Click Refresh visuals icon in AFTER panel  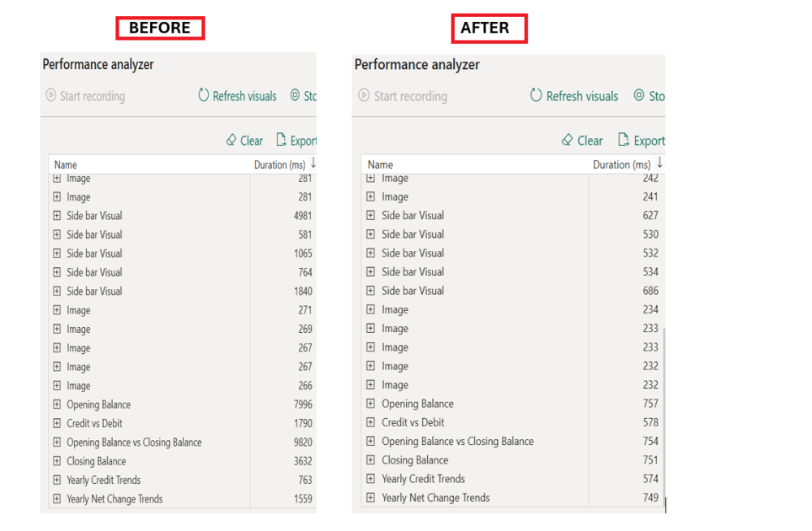click(536, 96)
